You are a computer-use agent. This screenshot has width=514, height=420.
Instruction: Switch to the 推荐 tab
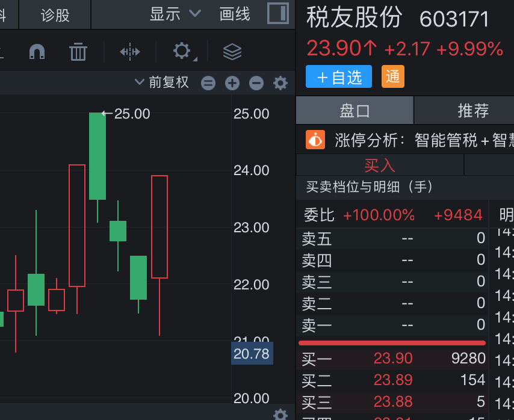point(473,111)
